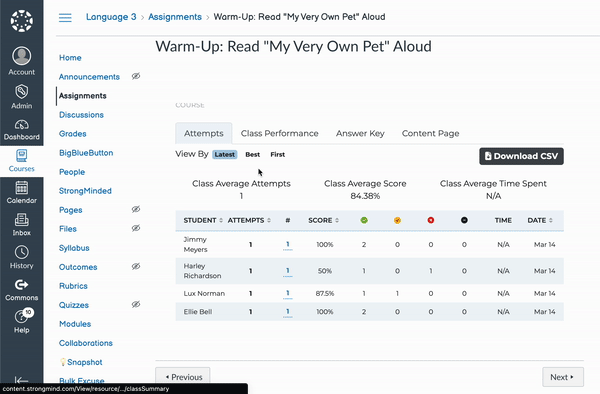This screenshot has width=600, height=394.
Task: Click the Download CSV button
Action: coord(521,156)
